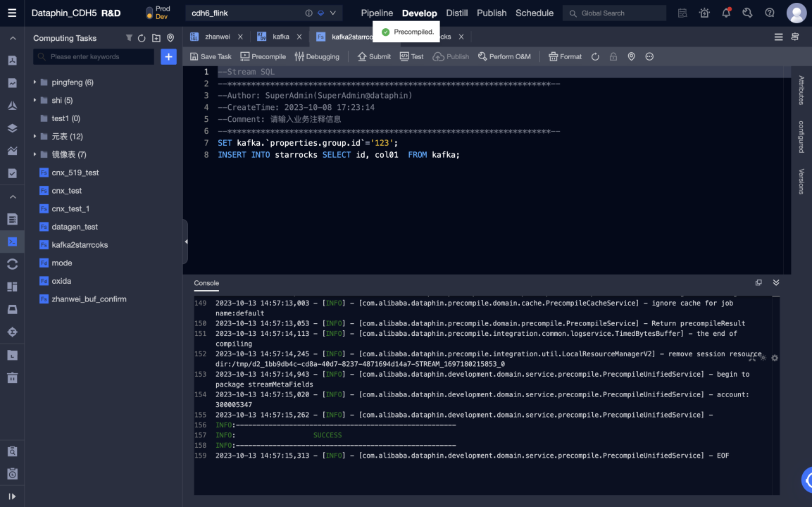Click the filter icon above Computing Tasks
812x507 pixels.
130,38
